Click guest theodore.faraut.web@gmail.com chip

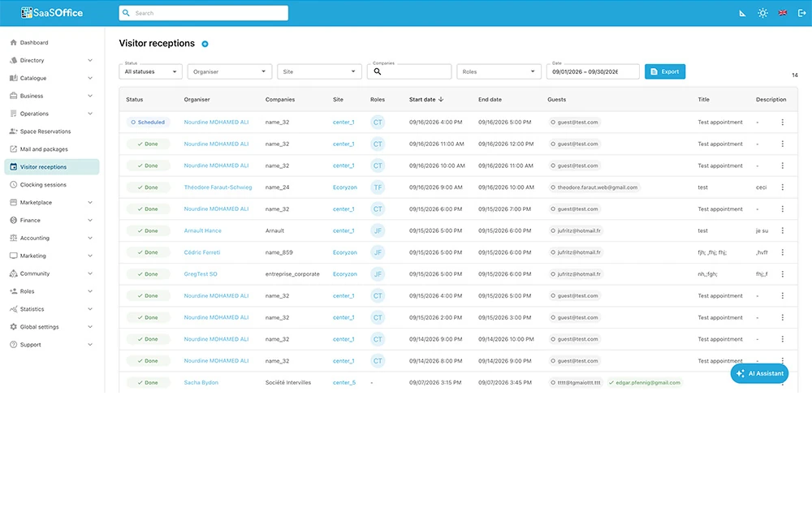[x=594, y=187]
